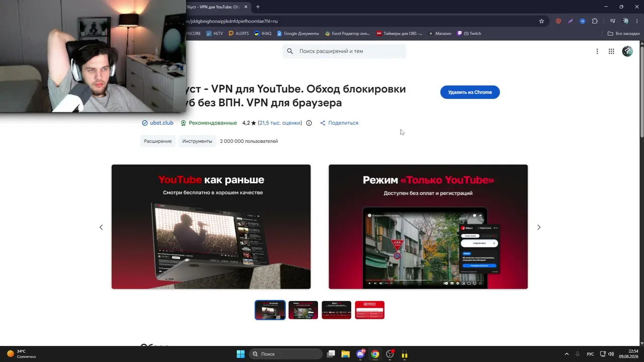Viewport: 644px width, 362px height.
Task: Click the Remove from Chrome button
Action: click(x=470, y=92)
